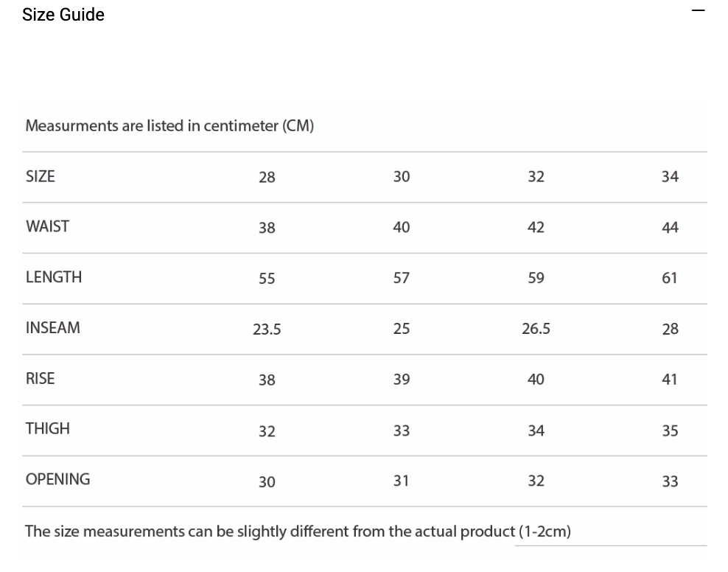
Task: Click the centimeter measurement note text
Action: tap(170, 126)
